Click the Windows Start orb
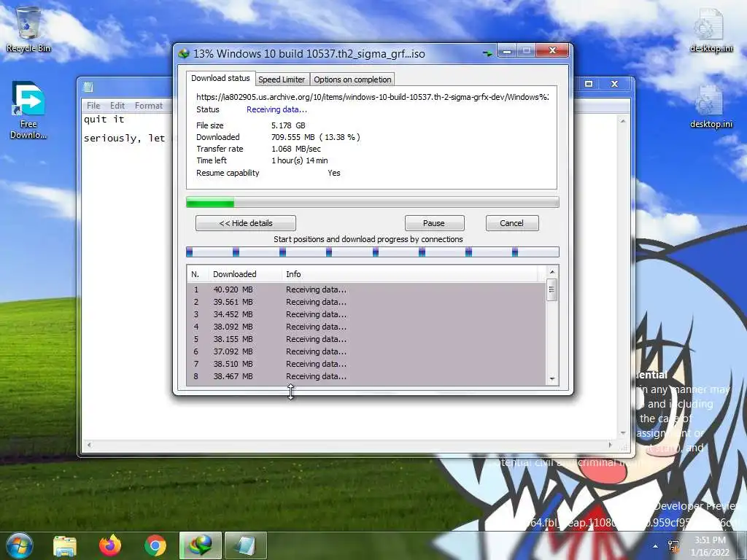The width and height of the screenshot is (747, 560). (20, 545)
